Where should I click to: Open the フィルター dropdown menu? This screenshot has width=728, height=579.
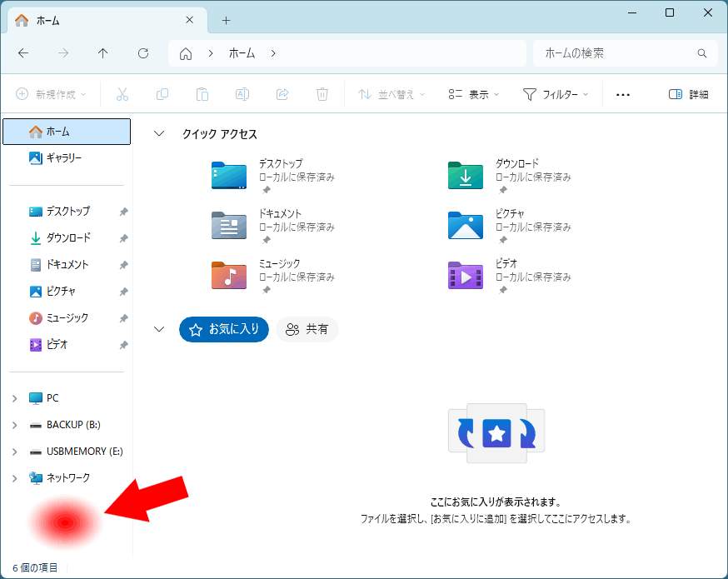[x=556, y=94]
